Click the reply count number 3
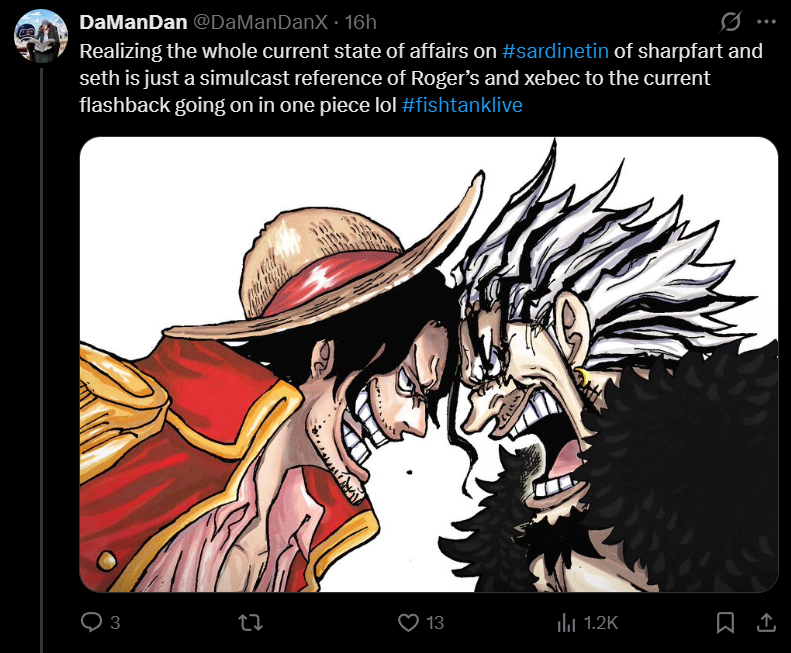Viewport: 791px width, 653px height. click(x=115, y=623)
